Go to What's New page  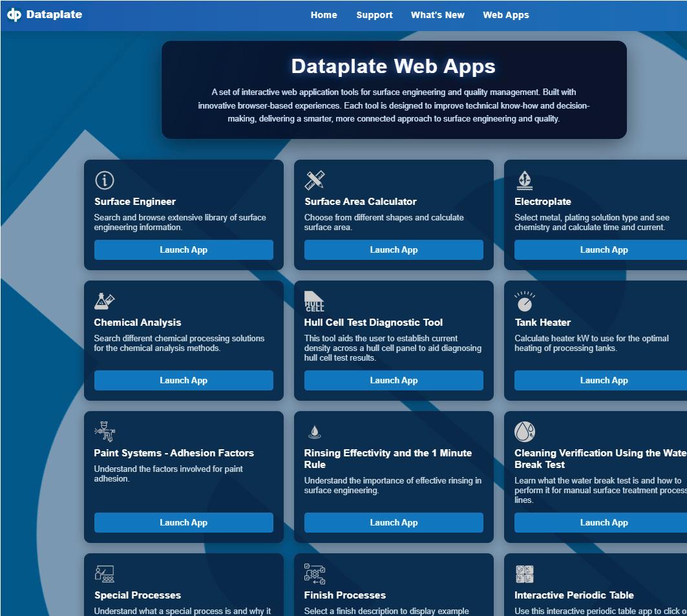pyautogui.click(x=438, y=15)
